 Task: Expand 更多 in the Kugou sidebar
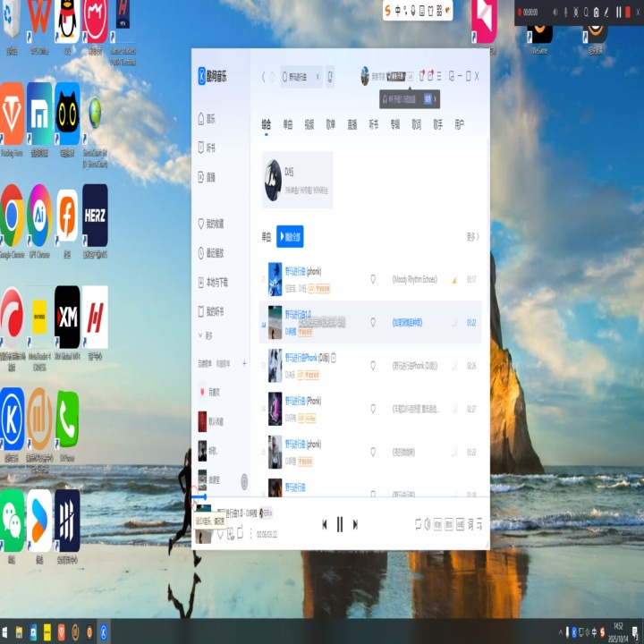(206, 336)
